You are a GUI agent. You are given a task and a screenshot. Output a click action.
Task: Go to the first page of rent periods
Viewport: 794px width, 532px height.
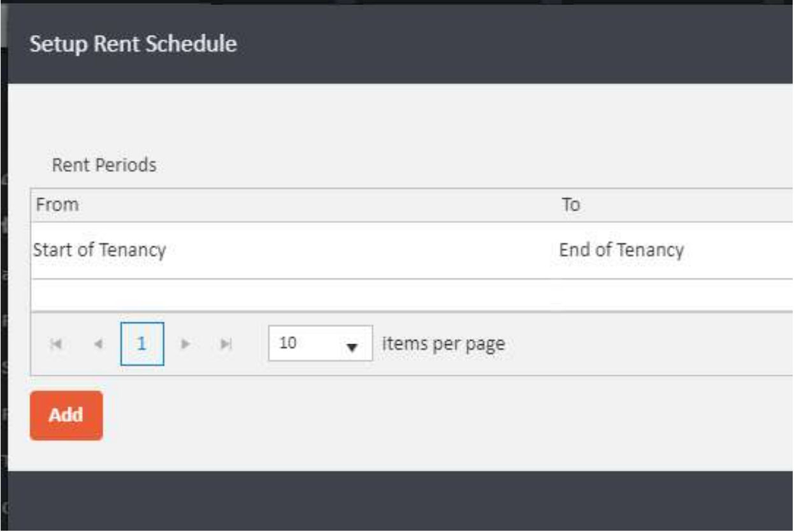56,344
